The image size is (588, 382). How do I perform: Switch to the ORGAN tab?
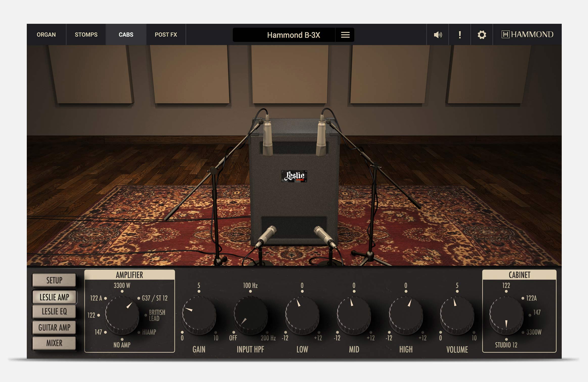point(46,35)
